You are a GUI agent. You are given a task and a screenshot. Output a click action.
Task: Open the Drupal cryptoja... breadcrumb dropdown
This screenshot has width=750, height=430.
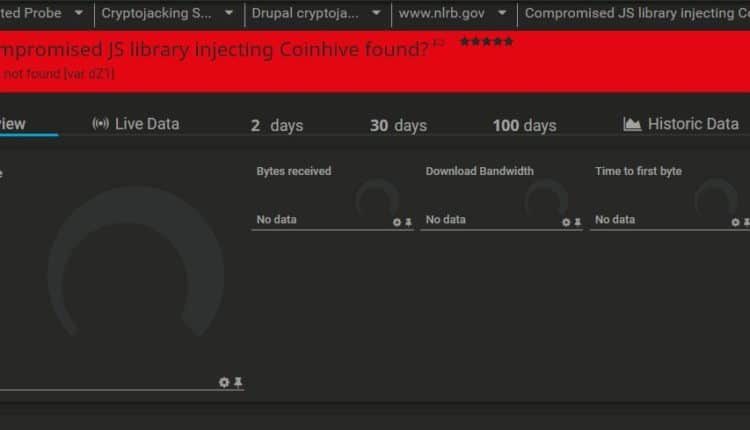click(376, 14)
